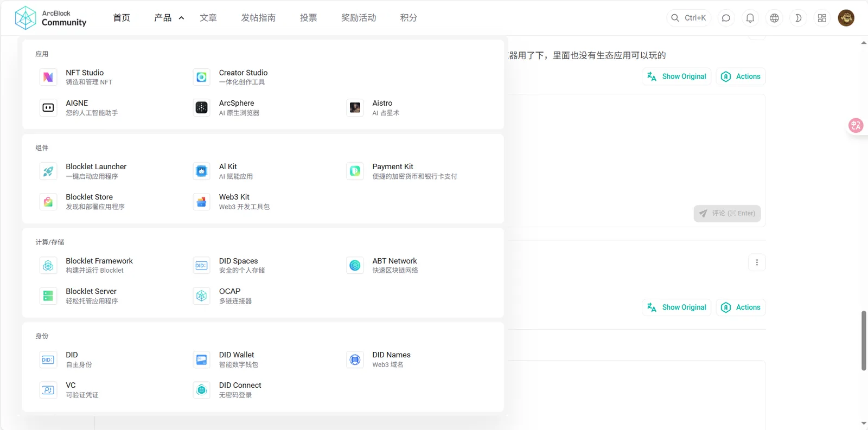Open the VC credentials icon

point(48,389)
